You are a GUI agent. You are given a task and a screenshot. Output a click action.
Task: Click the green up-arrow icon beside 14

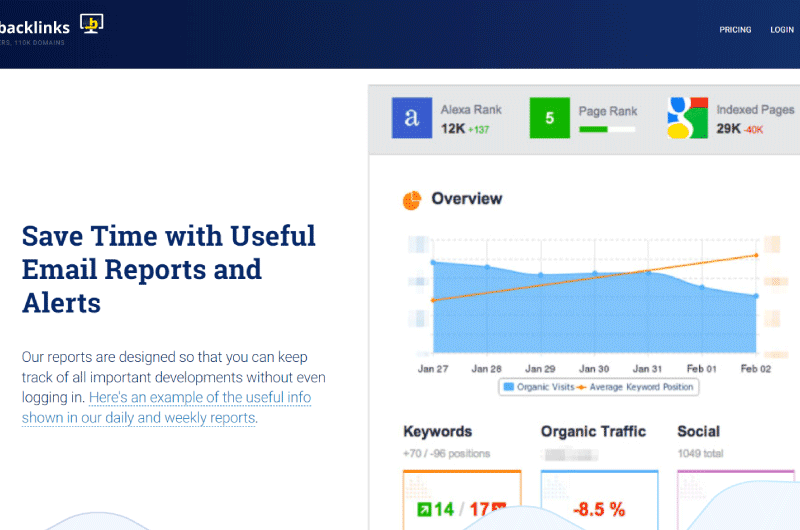[x=424, y=509]
